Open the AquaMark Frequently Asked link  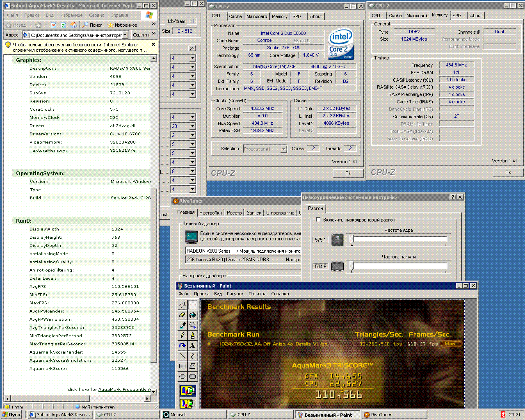click(124, 390)
